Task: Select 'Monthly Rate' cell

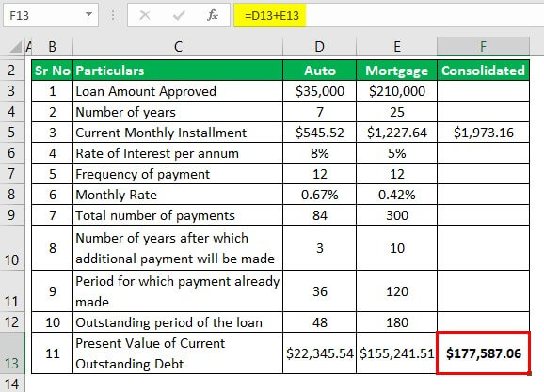Action: point(178,195)
